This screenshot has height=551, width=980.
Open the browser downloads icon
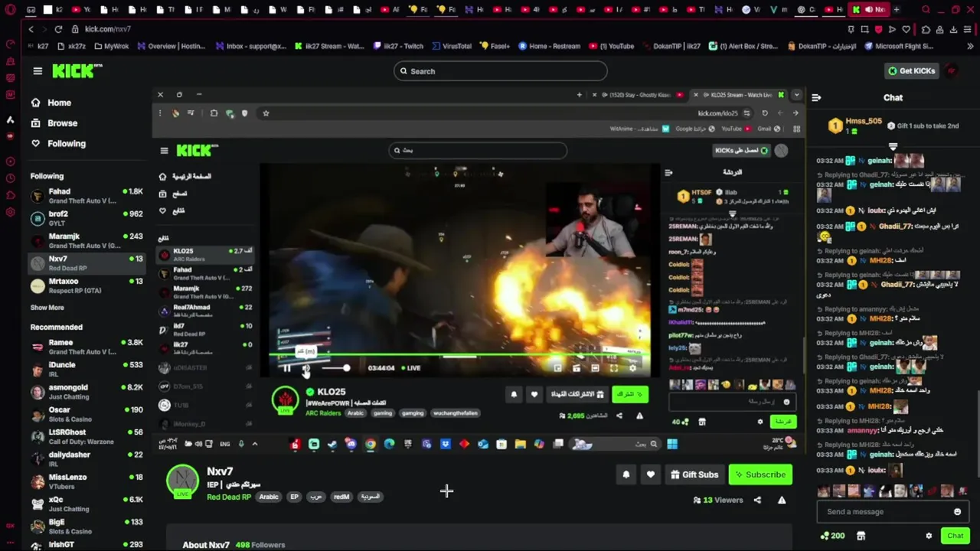click(954, 29)
